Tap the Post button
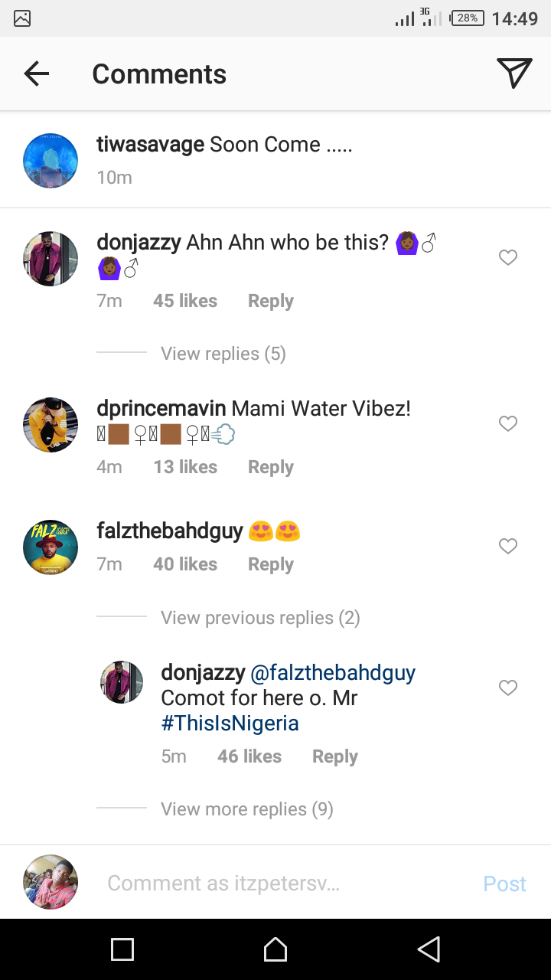This screenshot has width=551, height=980. (504, 884)
